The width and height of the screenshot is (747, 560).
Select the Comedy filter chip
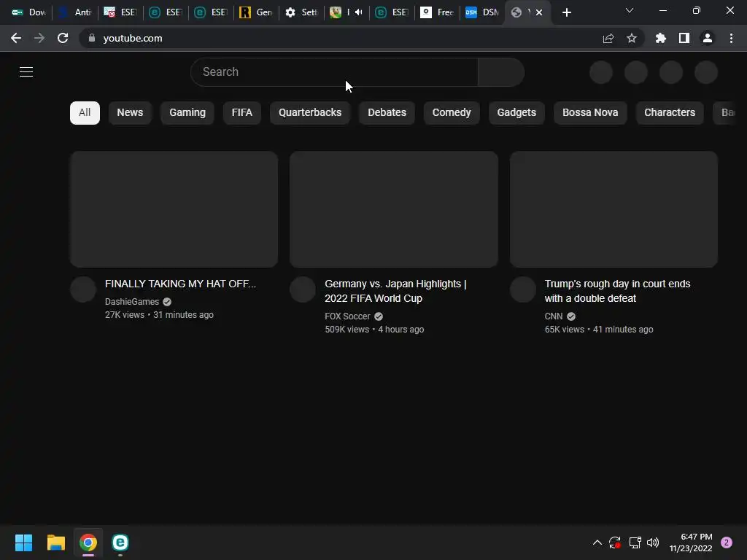coord(451,113)
